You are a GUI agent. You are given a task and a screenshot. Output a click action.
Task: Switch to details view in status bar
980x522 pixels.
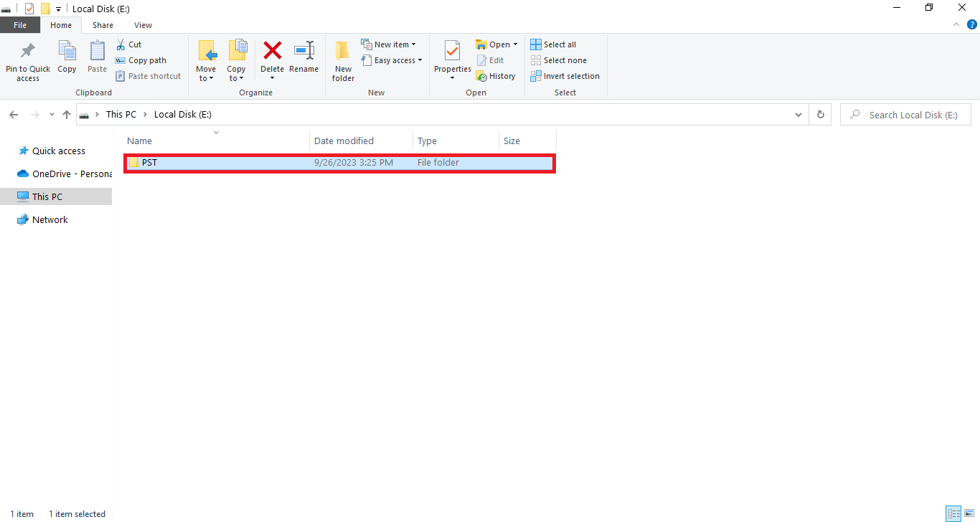click(953, 513)
